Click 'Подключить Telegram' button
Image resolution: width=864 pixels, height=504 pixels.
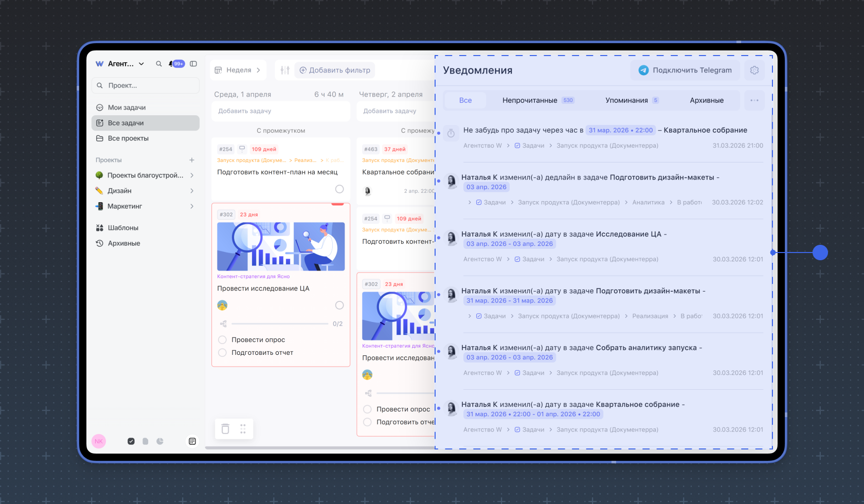point(685,70)
